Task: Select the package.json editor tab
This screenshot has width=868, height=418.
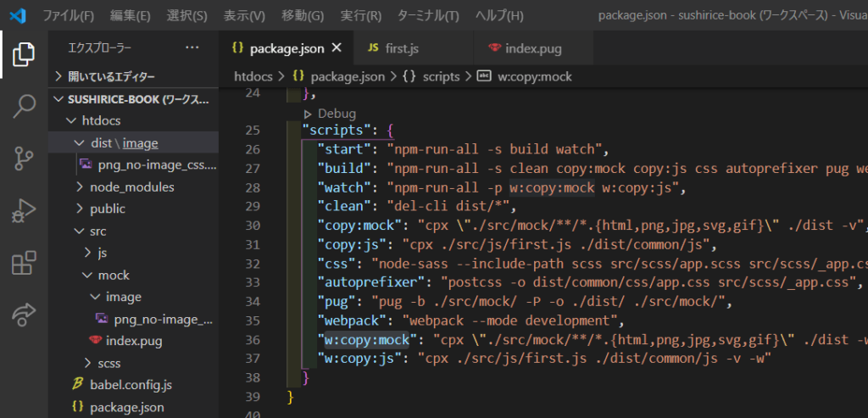Action: [x=287, y=48]
